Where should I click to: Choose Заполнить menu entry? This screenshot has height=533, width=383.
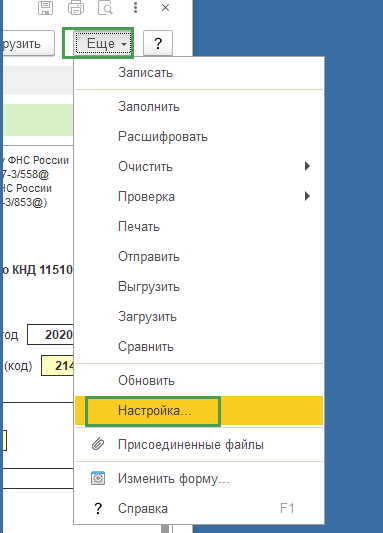pos(199,107)
